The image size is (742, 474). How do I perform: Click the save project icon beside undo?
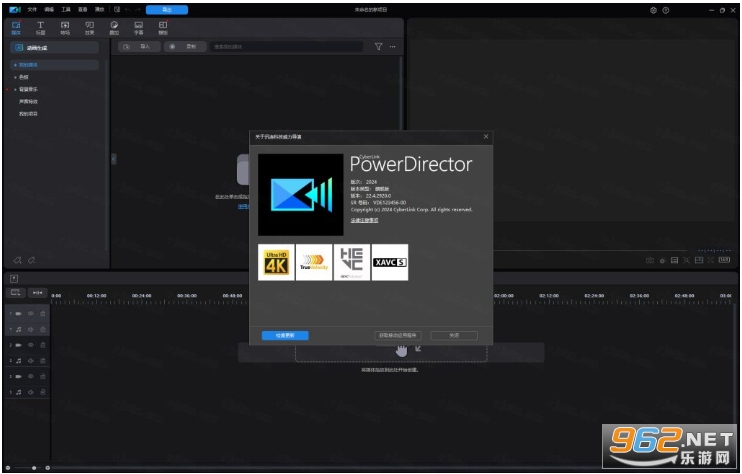point(117,9)
